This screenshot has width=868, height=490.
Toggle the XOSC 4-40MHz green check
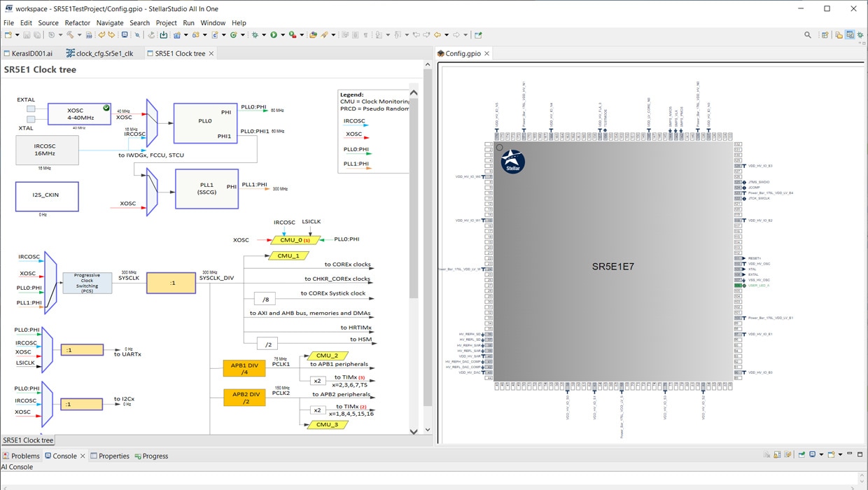click(106, 108)
